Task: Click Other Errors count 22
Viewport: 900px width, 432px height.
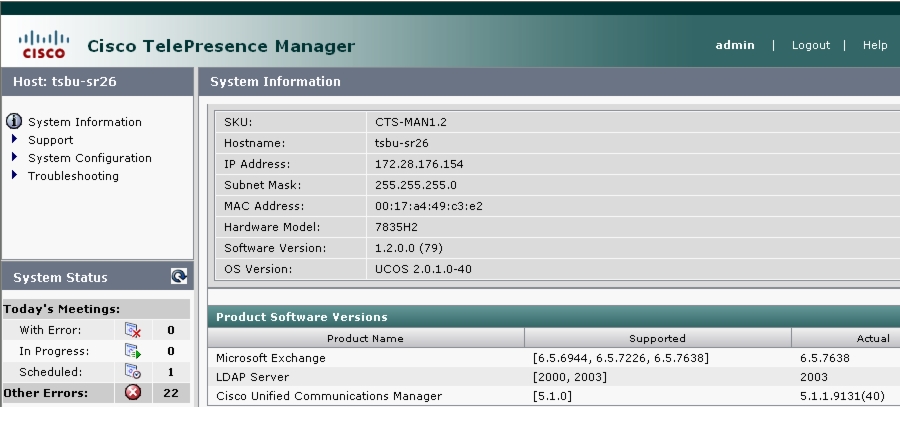Action: point(171,393)
